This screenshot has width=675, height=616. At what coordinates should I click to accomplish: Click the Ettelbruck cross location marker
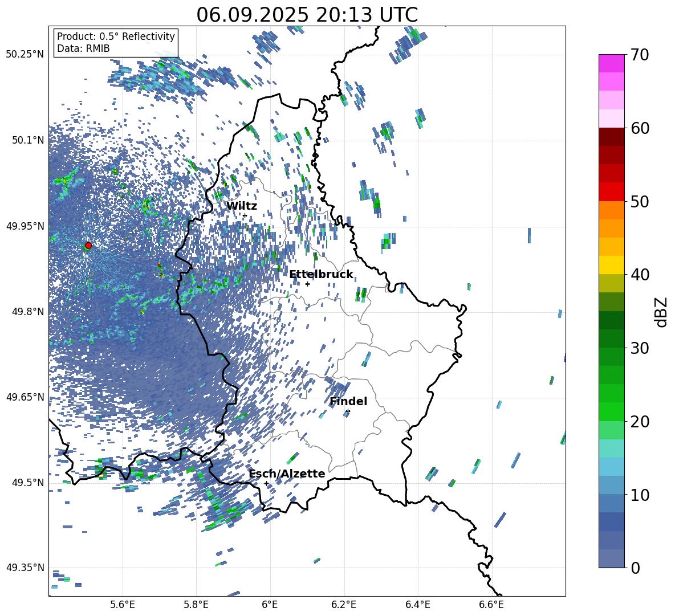click(x=307, y=284)
